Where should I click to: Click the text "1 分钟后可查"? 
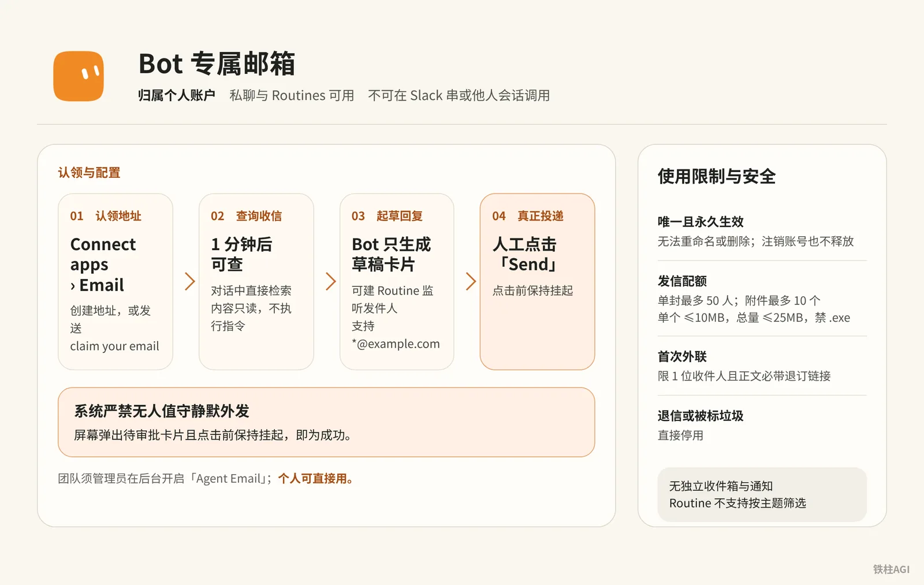click(x=241, y=254)
